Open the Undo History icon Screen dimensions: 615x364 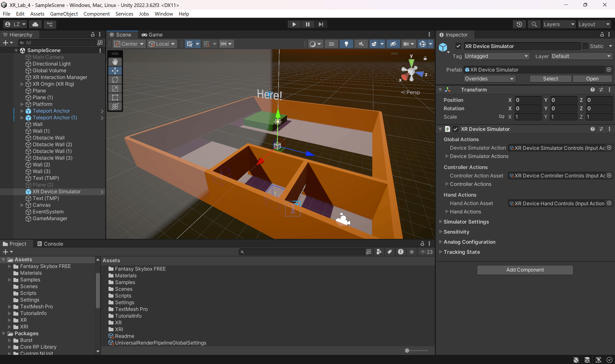pyautogui.click(x=519, y=24)
